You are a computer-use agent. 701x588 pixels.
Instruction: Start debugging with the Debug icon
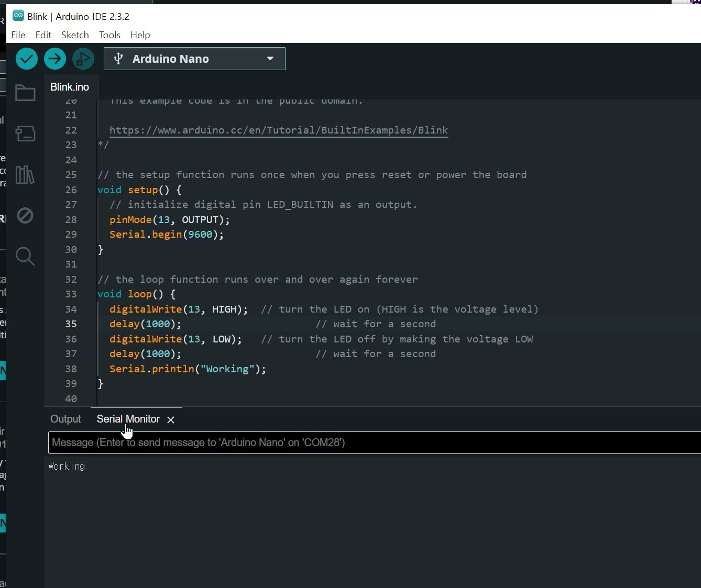pos(83,59)
